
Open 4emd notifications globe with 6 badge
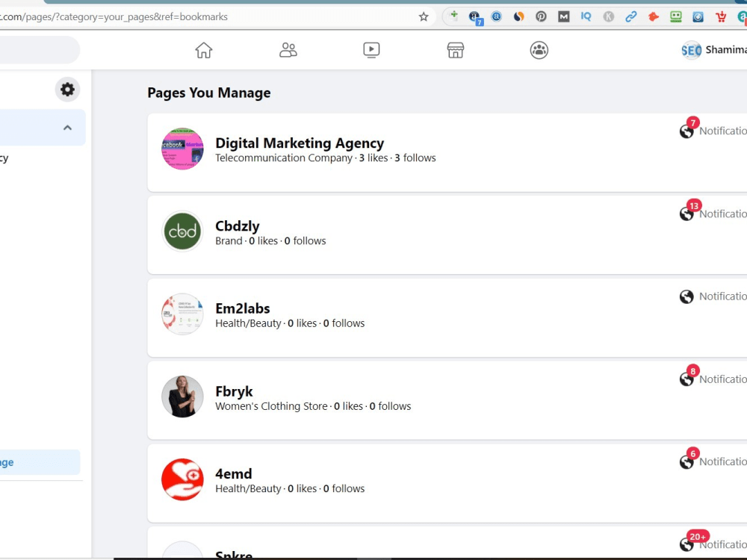pos(686,462)
